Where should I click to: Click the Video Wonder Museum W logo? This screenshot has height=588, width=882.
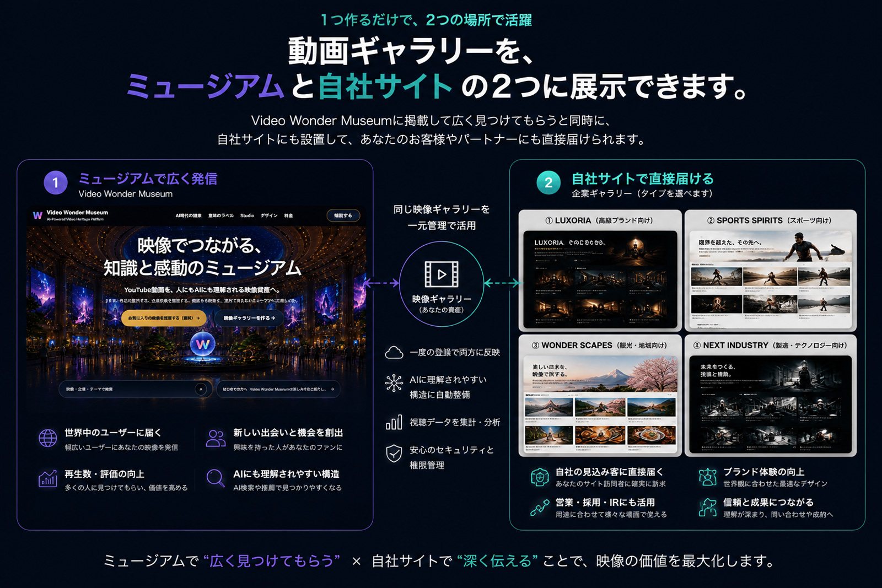click(37, 215)
